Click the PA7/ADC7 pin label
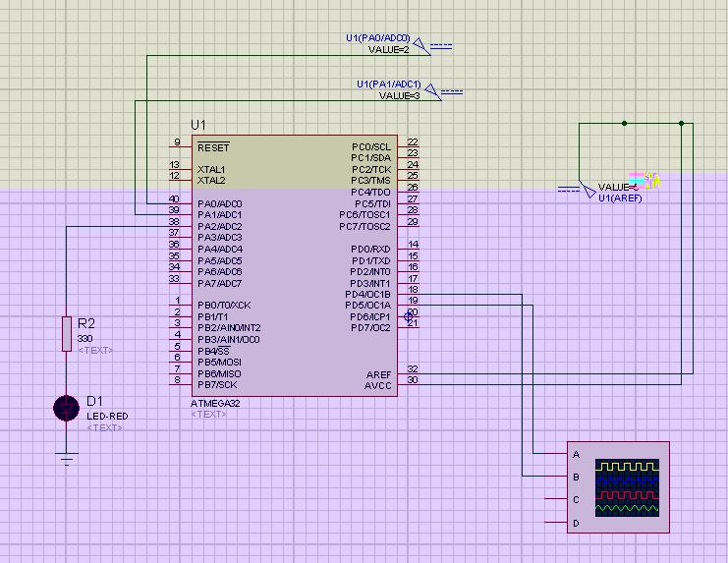Screen dimensions: 728x563 220,283
